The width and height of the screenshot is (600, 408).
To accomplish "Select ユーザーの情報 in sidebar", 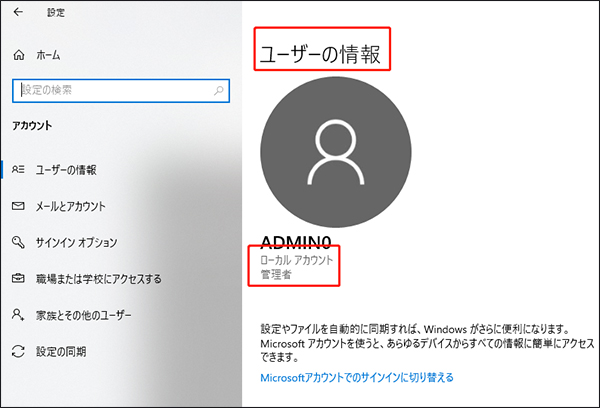I will (66, 170).
